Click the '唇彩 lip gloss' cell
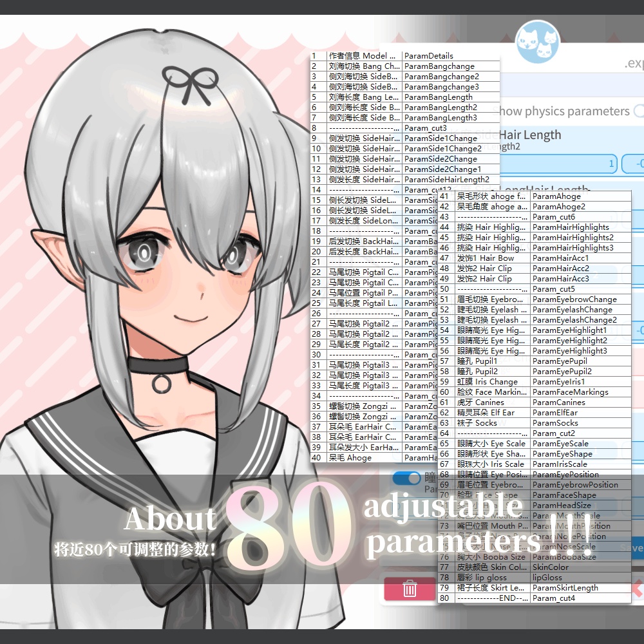Viewport: 644px width, 644px height. 493,578
